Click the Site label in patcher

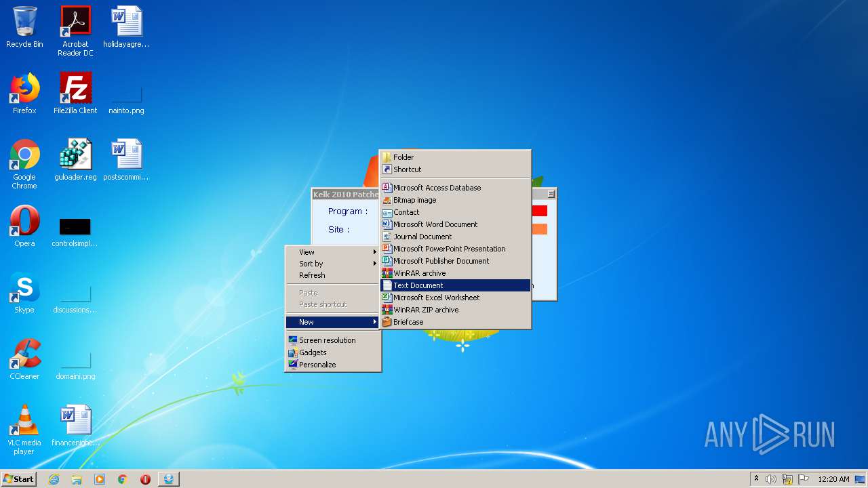coord(339,230)
